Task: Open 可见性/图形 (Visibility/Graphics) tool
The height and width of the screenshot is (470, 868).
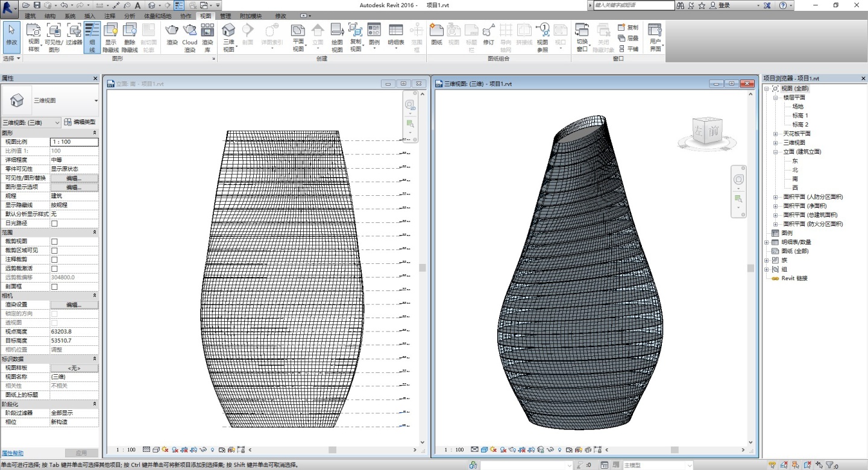Action: [x=54, y=37]
